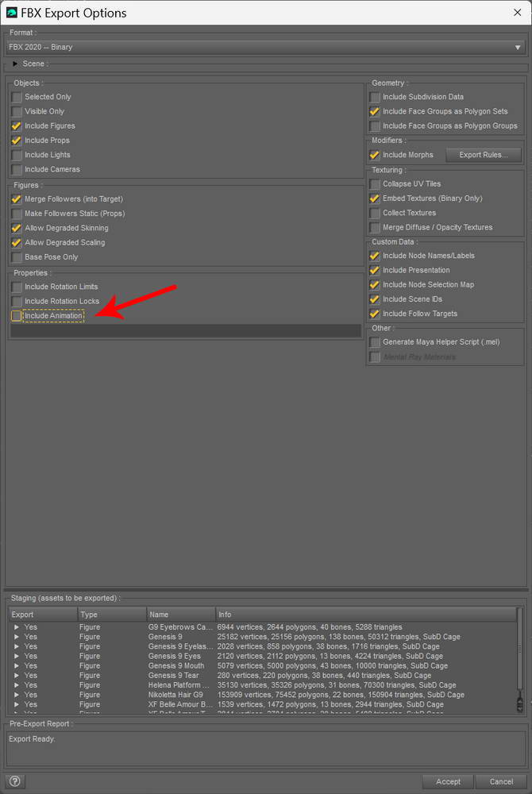Toggle Embed Textures (Binary Only)

[x=375, y=198]
